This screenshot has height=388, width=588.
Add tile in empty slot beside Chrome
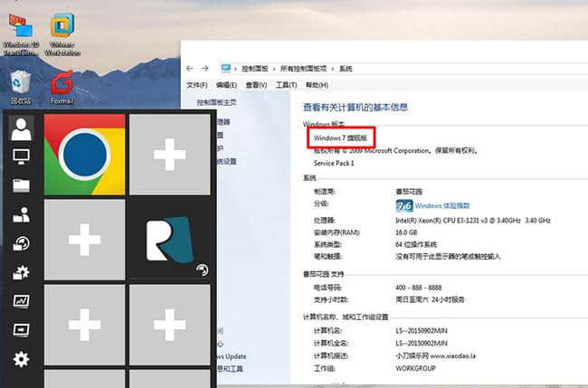169,155
